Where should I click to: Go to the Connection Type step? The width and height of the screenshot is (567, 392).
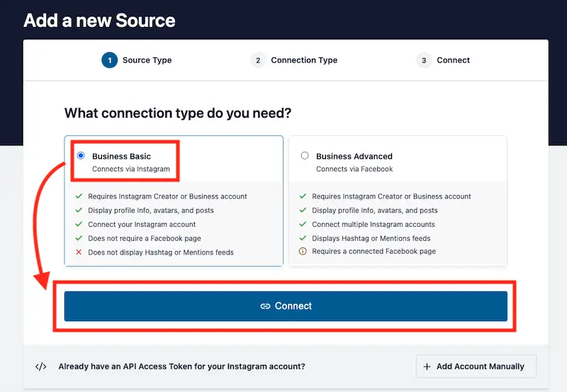(x=294, y=60)
